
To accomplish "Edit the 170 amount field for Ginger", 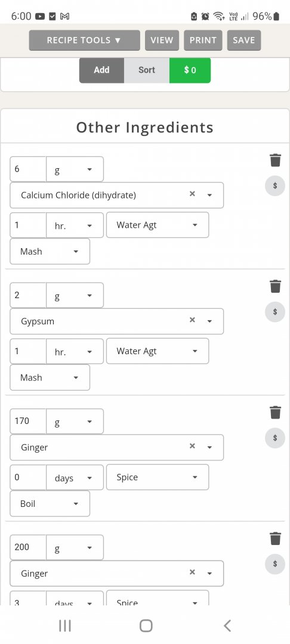I will tap(28, 421).
